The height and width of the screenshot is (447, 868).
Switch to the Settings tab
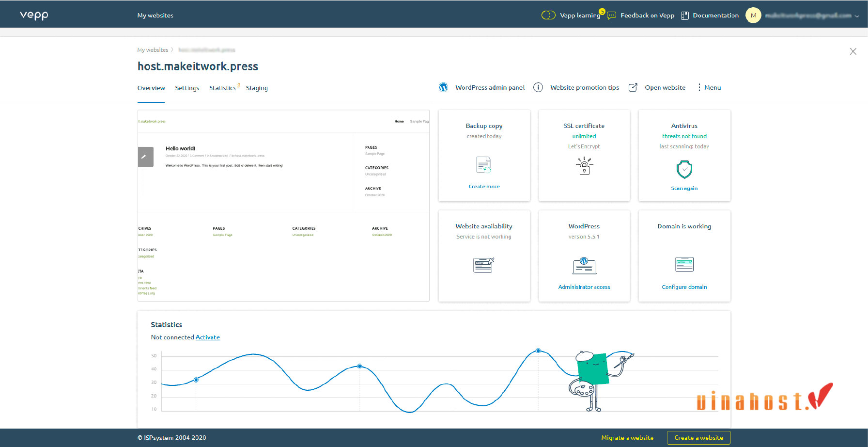click(x=187, y=88)
